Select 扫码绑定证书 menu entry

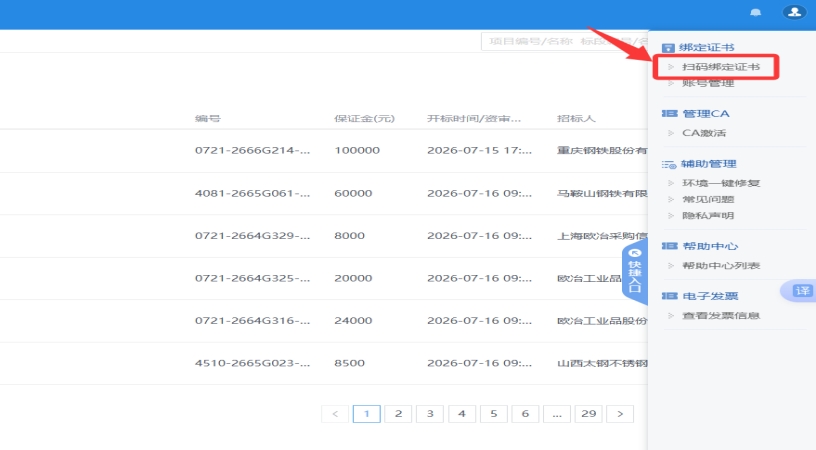721,67
